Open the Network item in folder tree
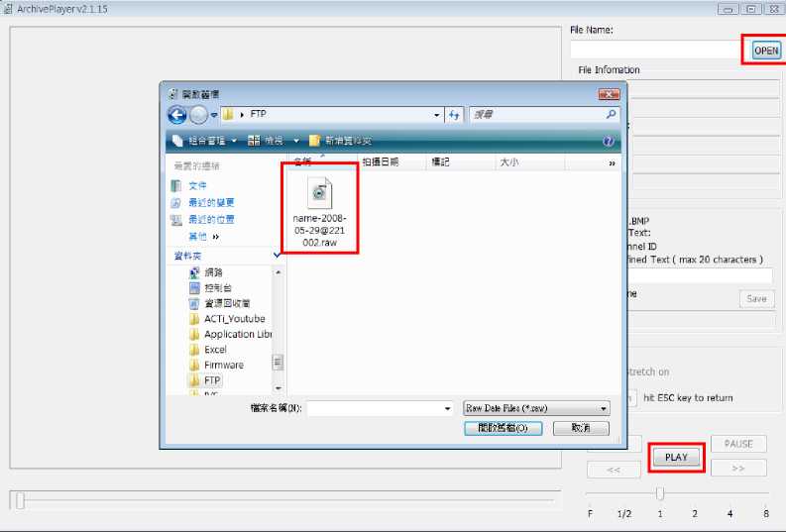This screenshot has height=532, width=786. pyautogui.click(x=213, y=271)
